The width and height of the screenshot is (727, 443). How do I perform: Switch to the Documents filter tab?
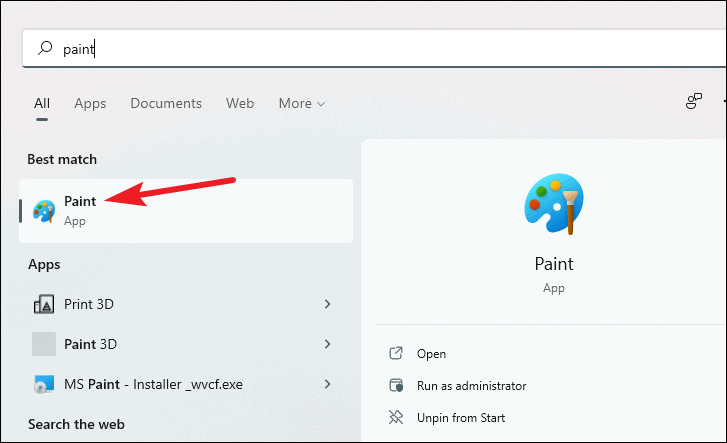pyautogui.click(x=166, y=103)
